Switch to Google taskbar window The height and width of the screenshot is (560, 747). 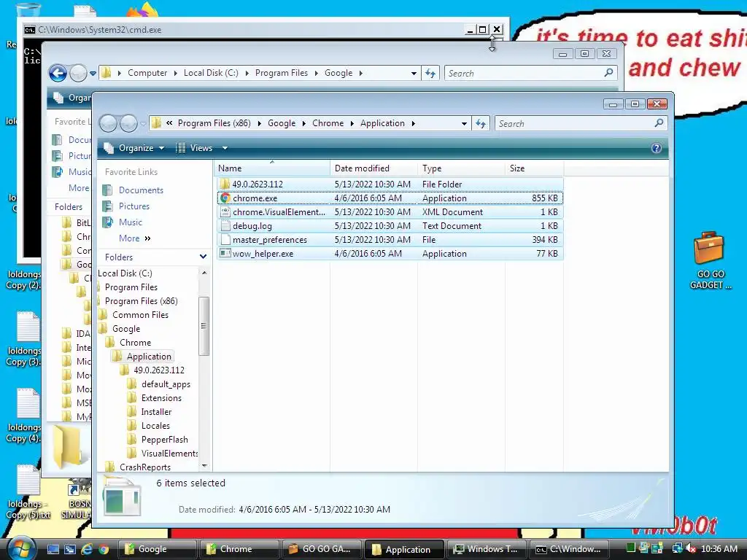pos(157,549)
